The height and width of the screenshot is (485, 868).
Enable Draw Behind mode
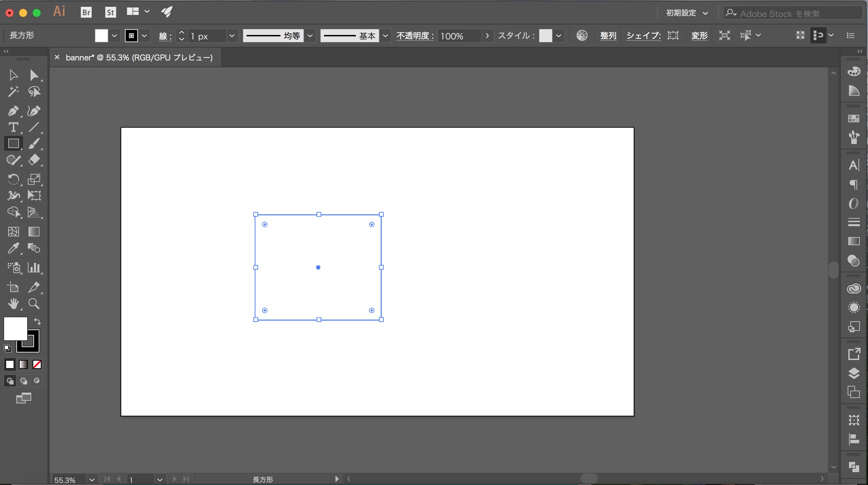click(x=23, y=381)
